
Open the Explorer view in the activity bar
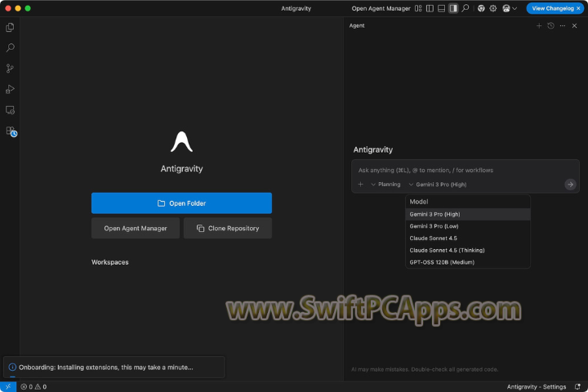pyautogui.click(x=10, y=28)
